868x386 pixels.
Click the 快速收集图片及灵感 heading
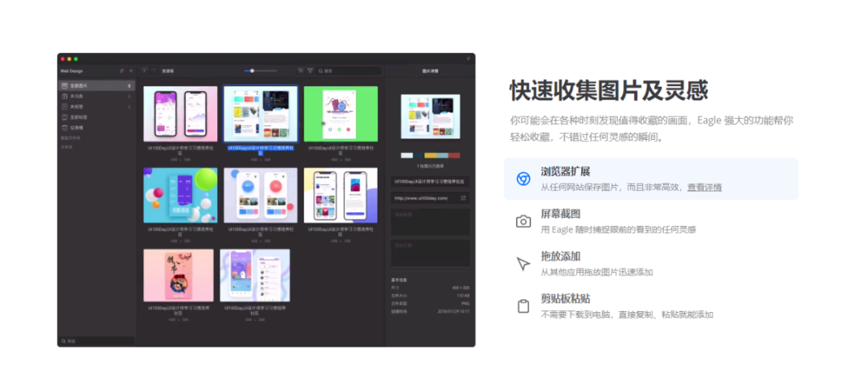(609, 90)
